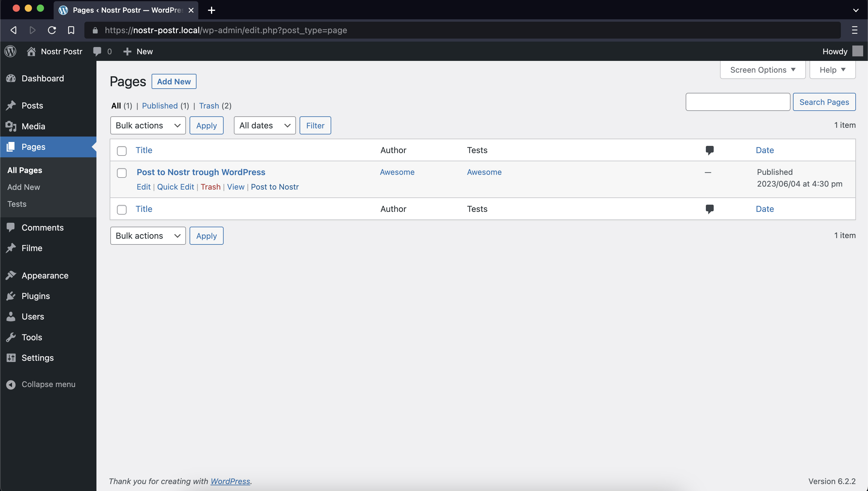Image resolution: width=868 pixels, height=491 pixels.
Task: Click the Tools icon in sidebar
Action: coord(11,337)
